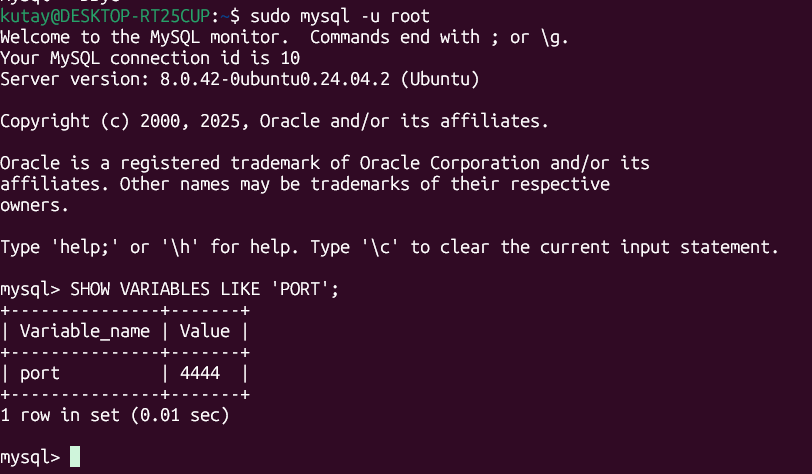Click the SHOW VARIABLES LIKE 'PORT' statement
Viewport: 812px width, 474px height.
[x=204, y=289]
